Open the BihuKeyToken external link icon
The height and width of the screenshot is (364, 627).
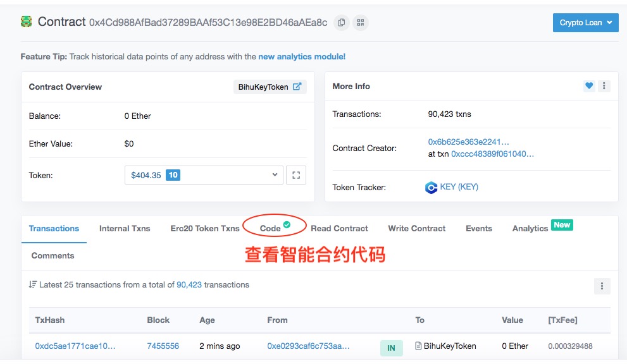297,87
